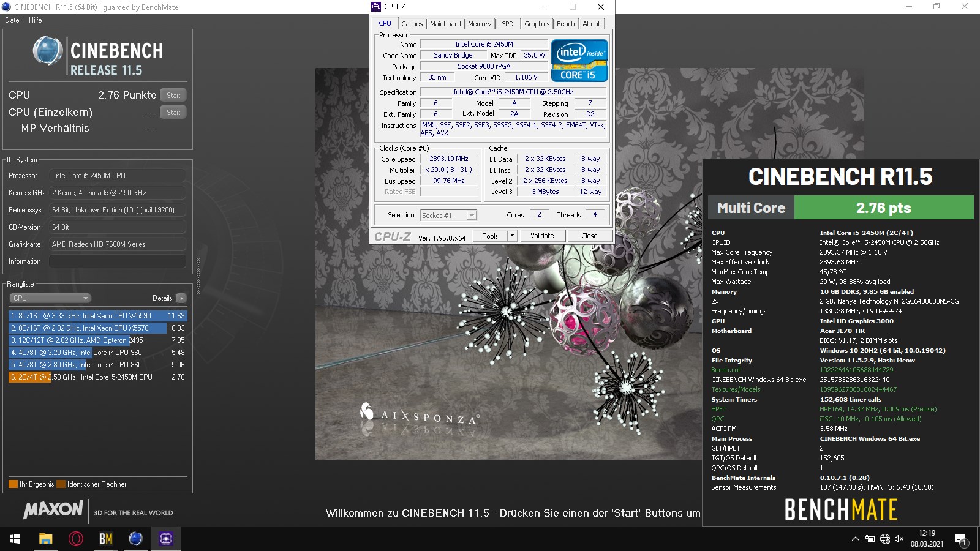This screenshot has height=551, width=980.
Task: Select the AMD Opteron 2435 ranking row
Action: (97, 340)
